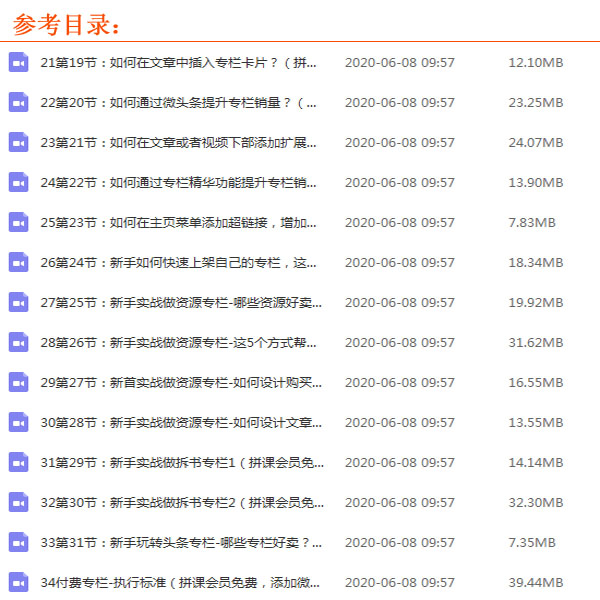The height and width of the screenshot is (600, 600).
Task: Select the video icon next to 28第26节
Action: 18,342
